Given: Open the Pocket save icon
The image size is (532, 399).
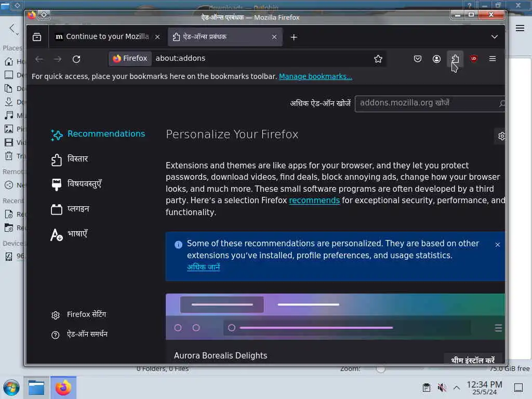Looking at the screenshot, I should [418, 59].
